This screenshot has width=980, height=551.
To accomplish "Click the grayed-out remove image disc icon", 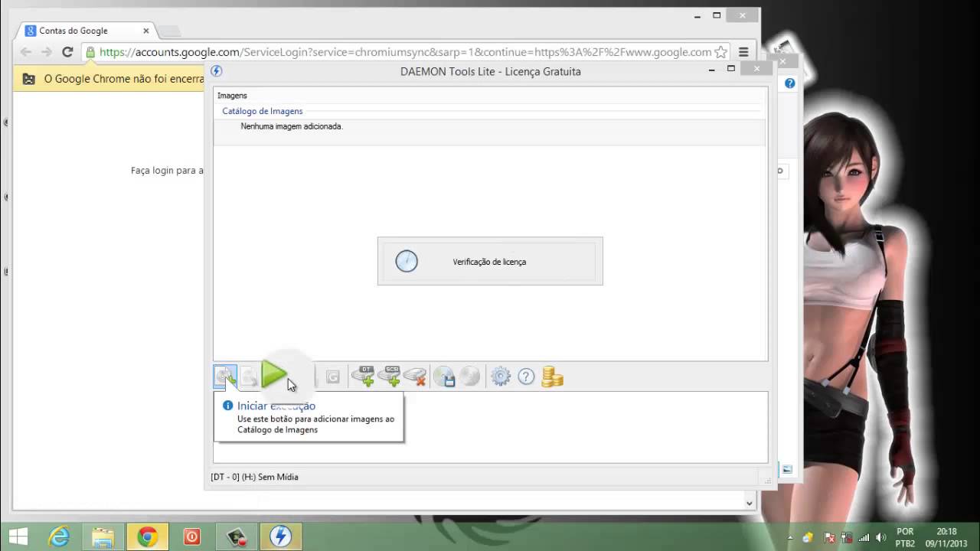I will [x=248, y=377].
